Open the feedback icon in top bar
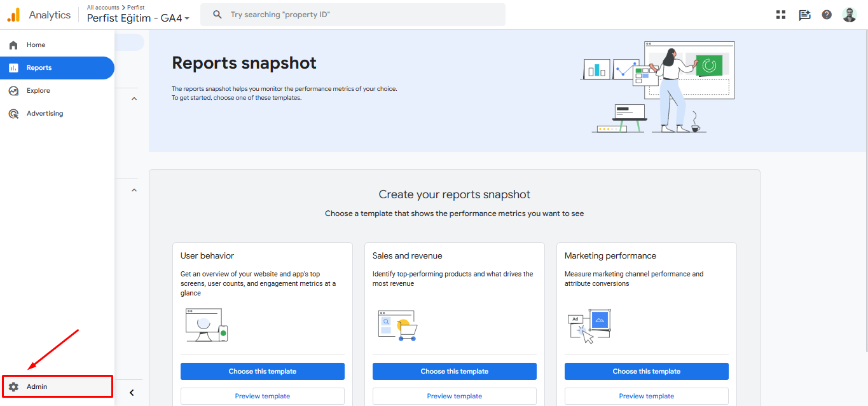Screen dimensions: 868x406 pos(804,15)
